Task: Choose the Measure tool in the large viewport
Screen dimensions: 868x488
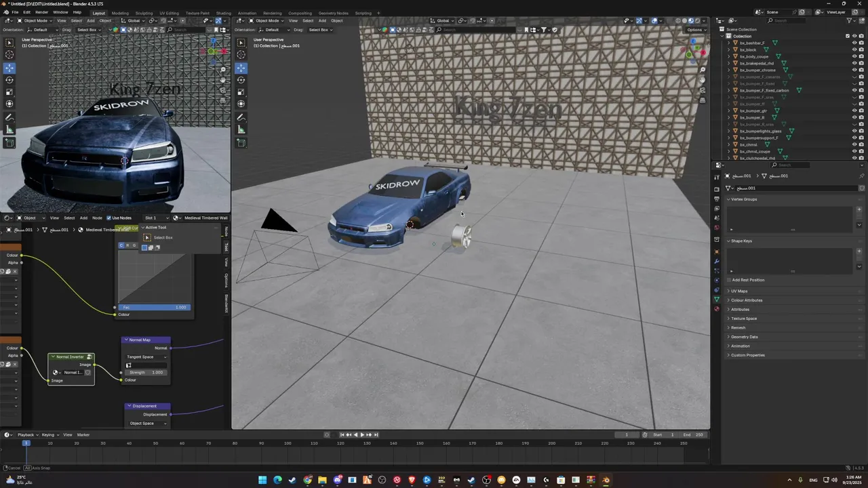Action: click(x=241, y=130)
